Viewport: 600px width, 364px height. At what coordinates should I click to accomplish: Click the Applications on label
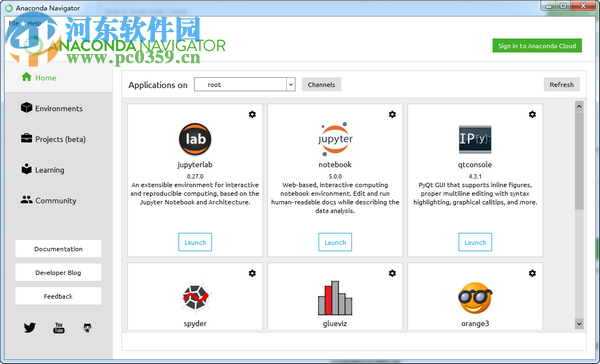coord(158,85)
